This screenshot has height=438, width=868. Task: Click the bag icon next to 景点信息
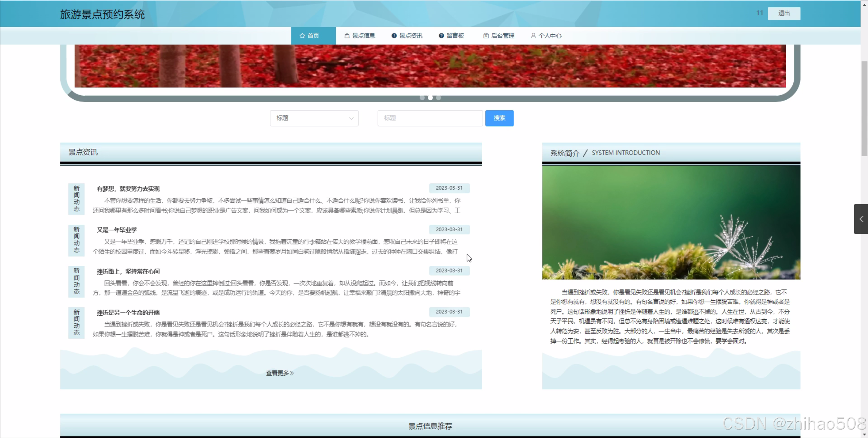[x=347, y=36]
